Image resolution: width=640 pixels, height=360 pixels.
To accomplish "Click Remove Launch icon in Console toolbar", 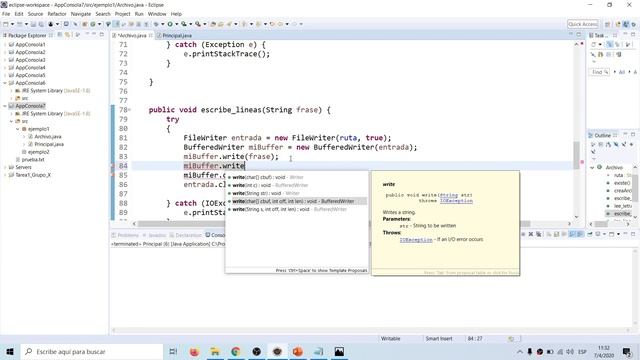I will (531, 234).
